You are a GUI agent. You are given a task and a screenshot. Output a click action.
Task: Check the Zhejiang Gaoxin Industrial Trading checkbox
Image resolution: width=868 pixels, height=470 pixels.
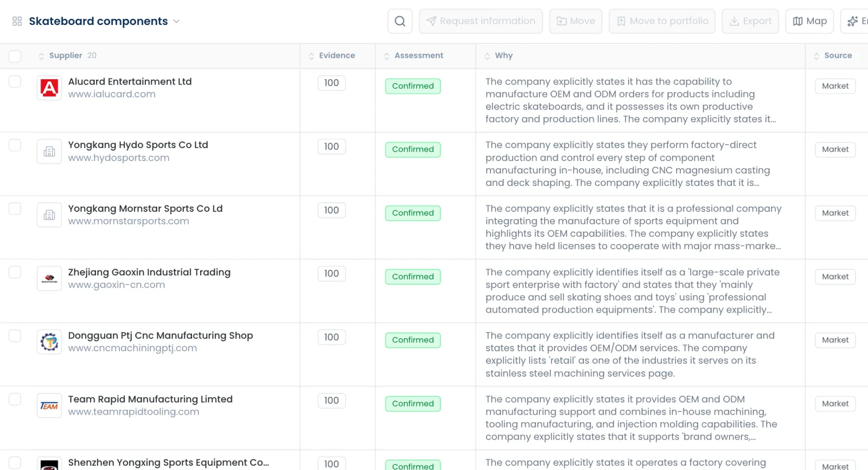[15, 272]
